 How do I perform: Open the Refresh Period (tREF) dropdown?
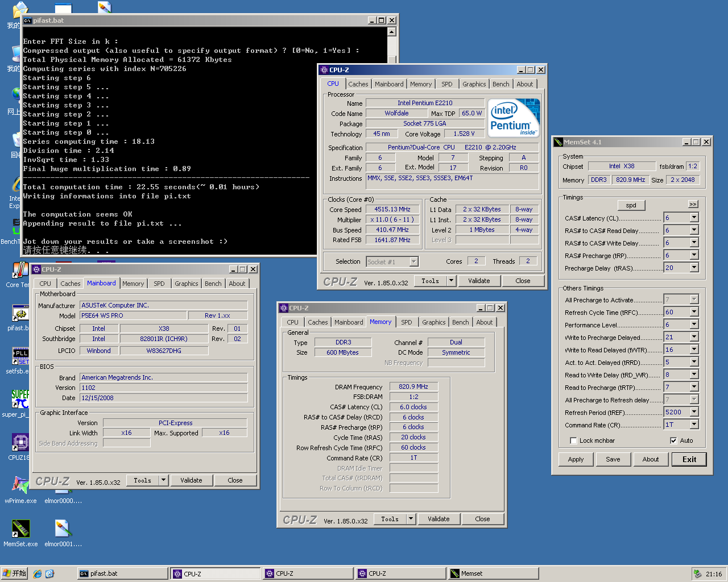tap(694, 412)
